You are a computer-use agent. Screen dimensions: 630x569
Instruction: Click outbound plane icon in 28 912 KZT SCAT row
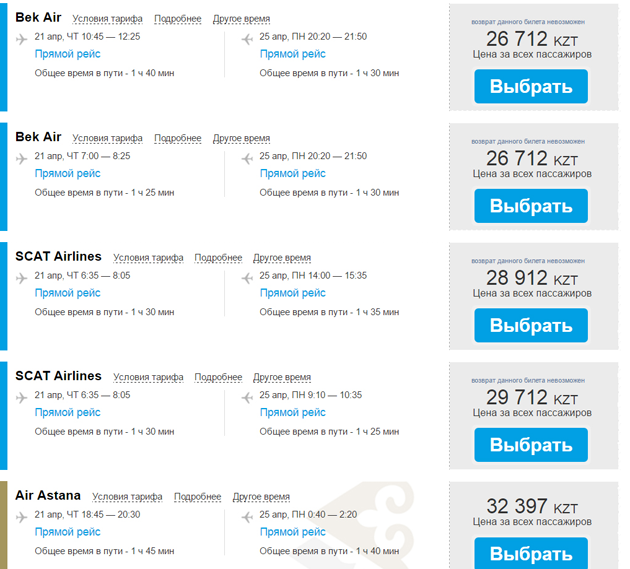tap(22, 278)
